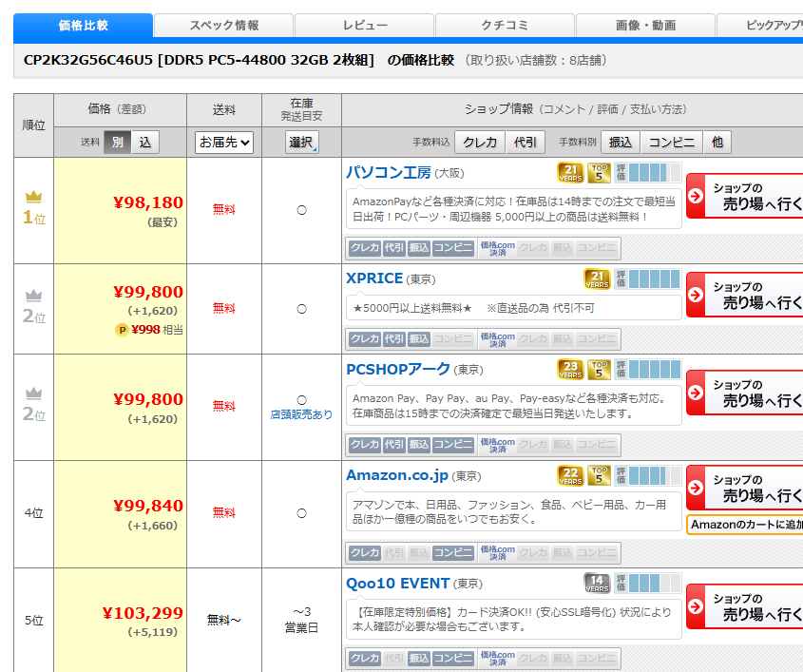Open the スペック情報 tab

[224, 25]
